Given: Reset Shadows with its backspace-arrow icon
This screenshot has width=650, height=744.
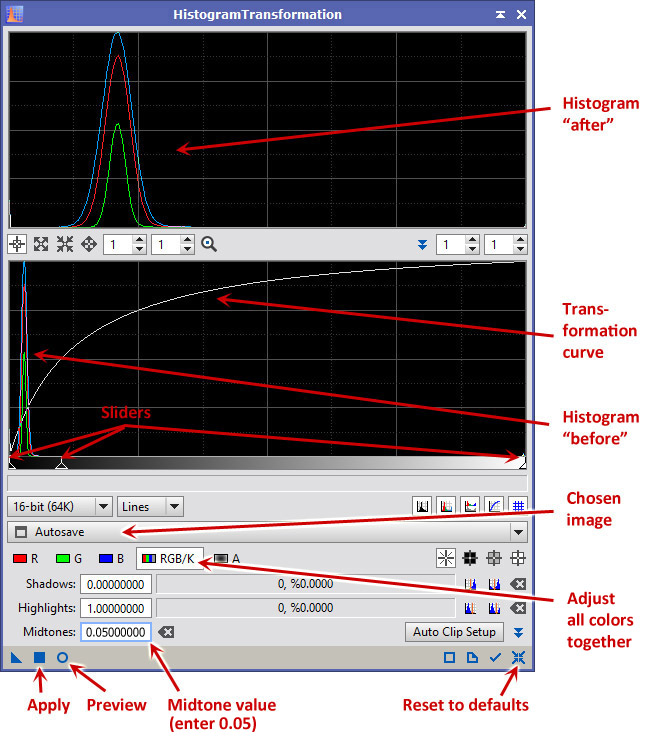Looking at the screenshot, I should 518,584.
